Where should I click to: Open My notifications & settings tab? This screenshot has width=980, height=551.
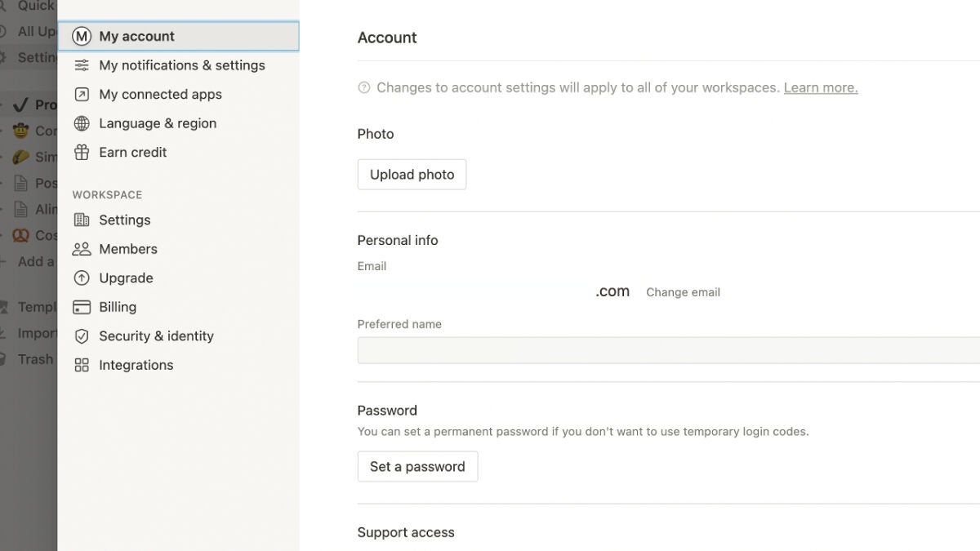tap(178, 65)
